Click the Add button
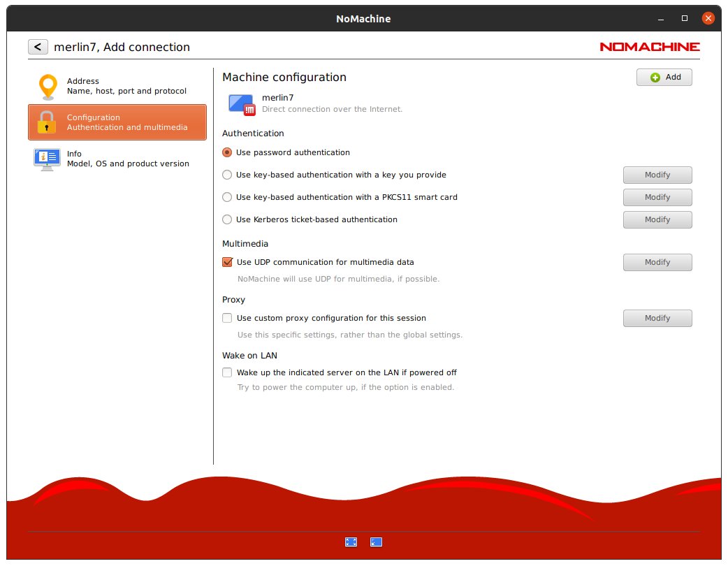Screen dimensions: 728x566 pos(663,77)
